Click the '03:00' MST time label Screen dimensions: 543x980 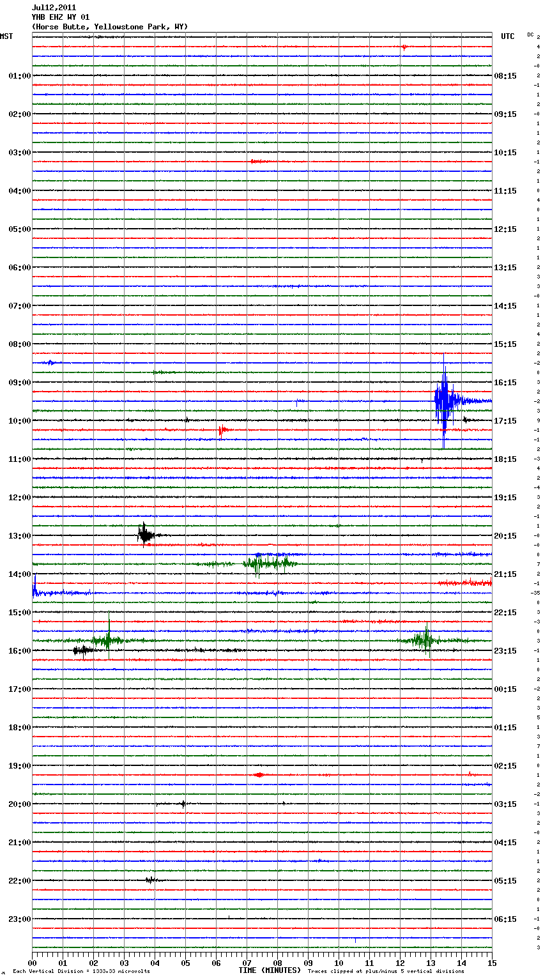point(20,153)
